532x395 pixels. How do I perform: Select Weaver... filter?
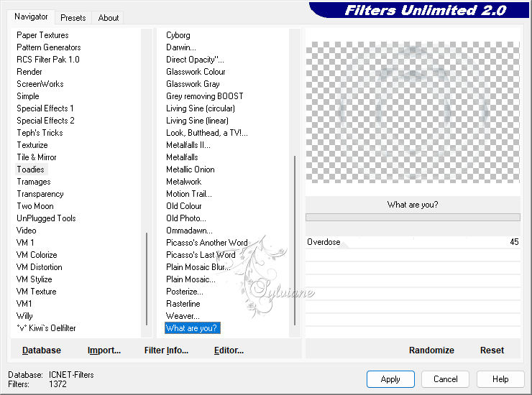[183, 316]
